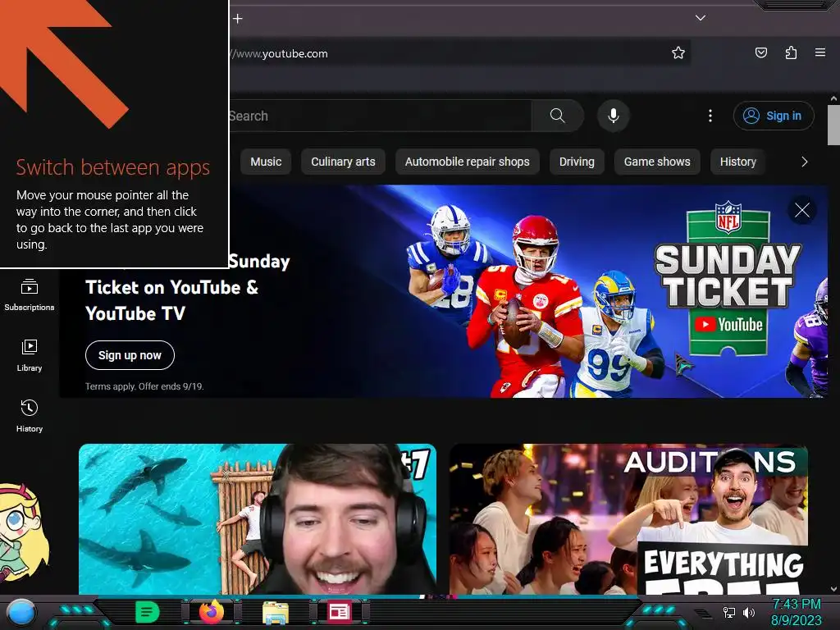Switch to Firefox in the taskbar
Image resolution: width=840 pixels, height=630 pixels.
tap(212, 612)
